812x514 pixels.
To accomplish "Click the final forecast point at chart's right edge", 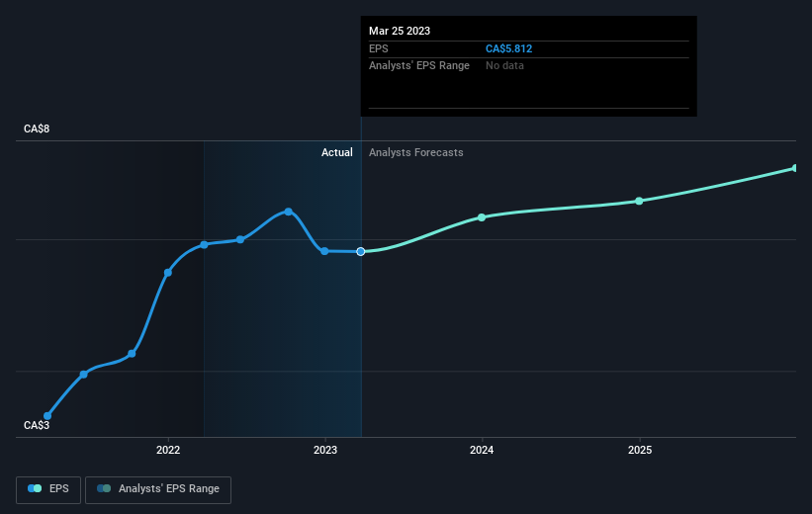I will (x=795, y=168).
